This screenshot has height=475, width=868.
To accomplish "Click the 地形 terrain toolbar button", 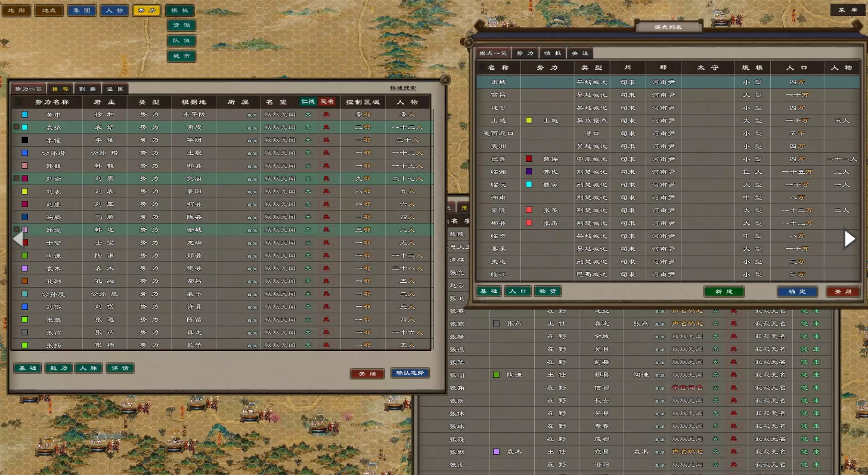I will 16,10.
